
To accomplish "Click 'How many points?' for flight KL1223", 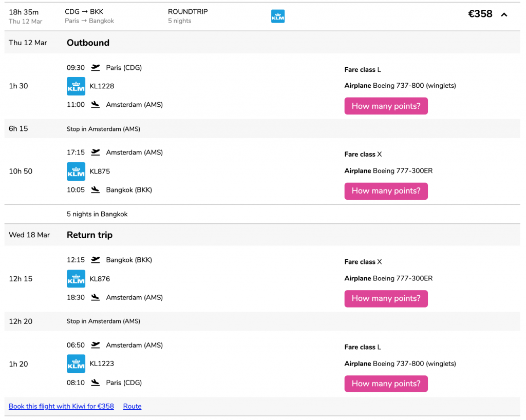I will coord(386,384).
